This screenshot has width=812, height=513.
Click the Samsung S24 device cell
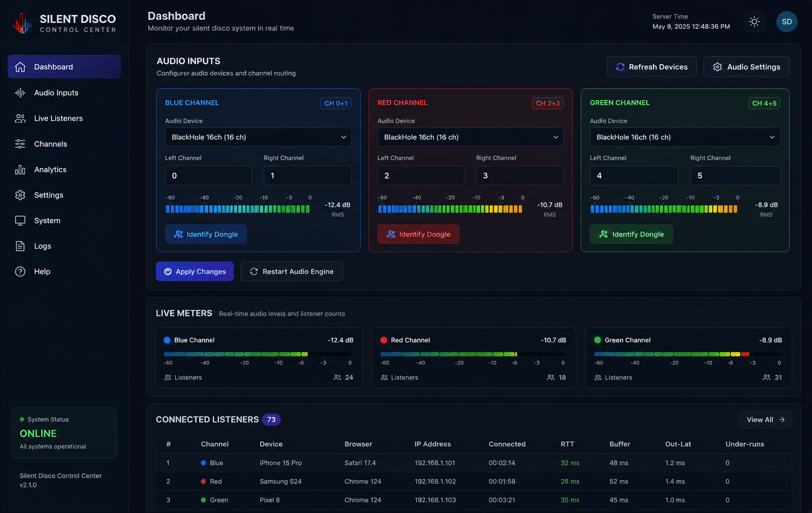point(280,482)
